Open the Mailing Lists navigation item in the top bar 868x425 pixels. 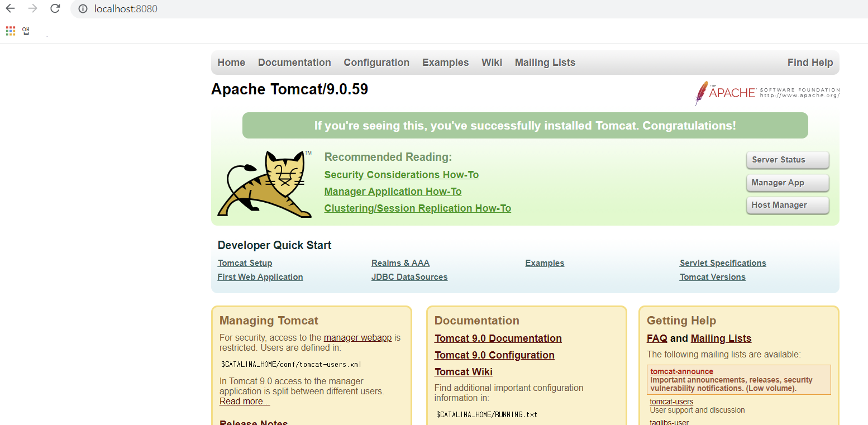pos(545,63)
